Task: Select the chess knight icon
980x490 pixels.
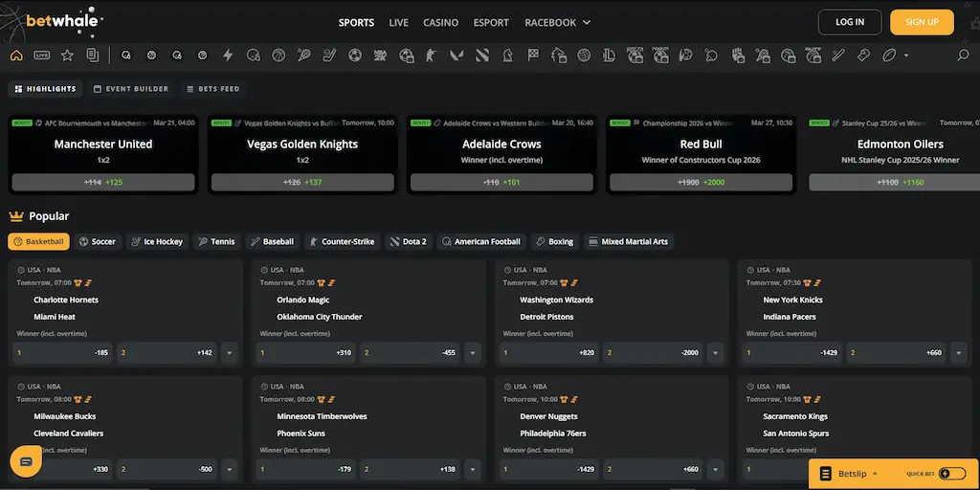Action: 507,55
